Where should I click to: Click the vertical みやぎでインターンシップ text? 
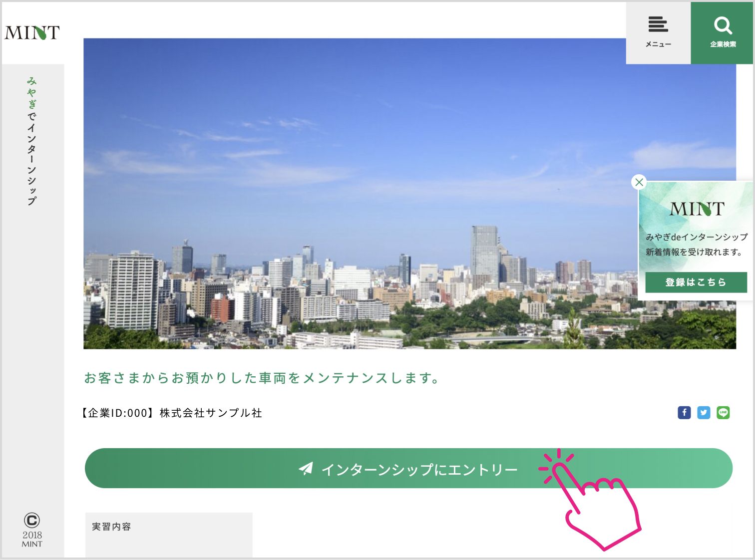pos(32,141)
